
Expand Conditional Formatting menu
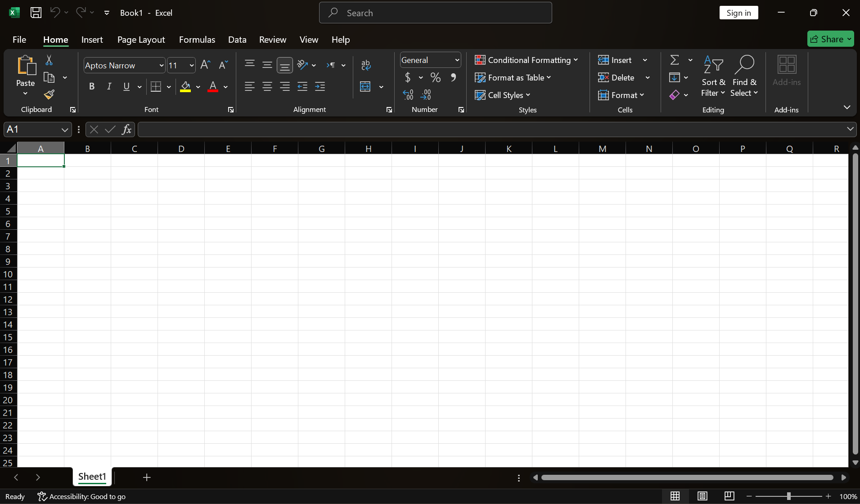[x=526, y=60]
